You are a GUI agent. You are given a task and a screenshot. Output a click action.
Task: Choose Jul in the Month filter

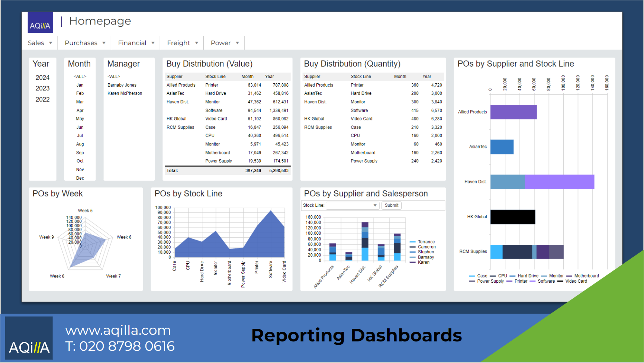(80, 136)
